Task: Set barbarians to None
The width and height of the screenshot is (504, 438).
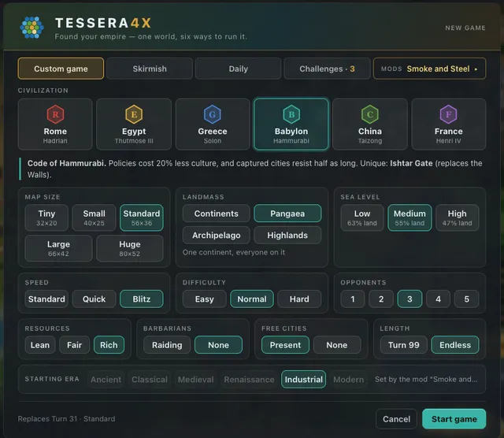Action: point(219,345)
